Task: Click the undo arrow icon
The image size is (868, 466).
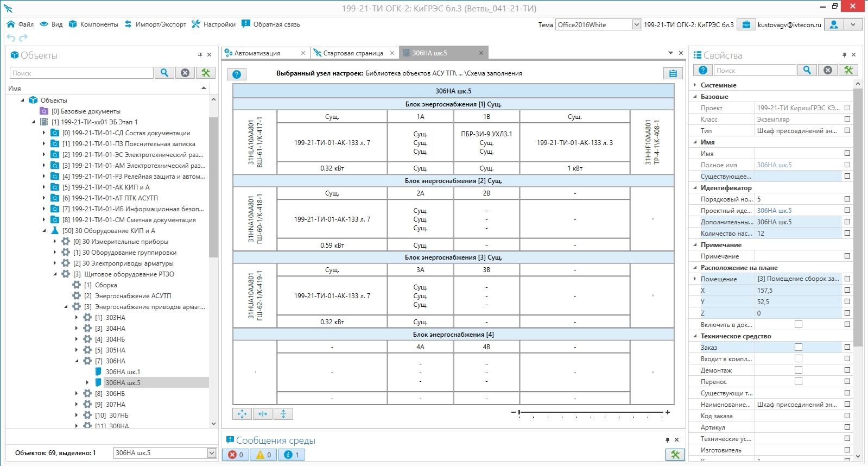Action: pyautogui.click(x=11, y=38)
